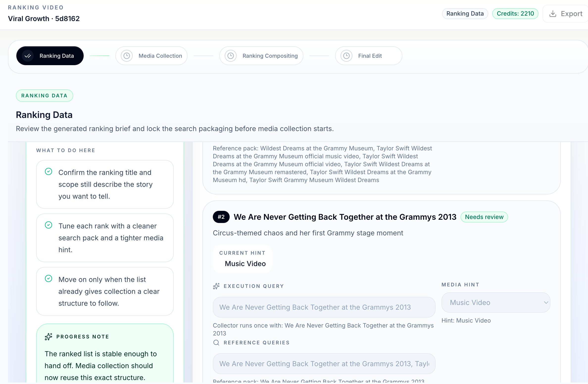Click the magnifier icon next to Reference Queries
The image size is (588, 384).
tap(216, 343)
